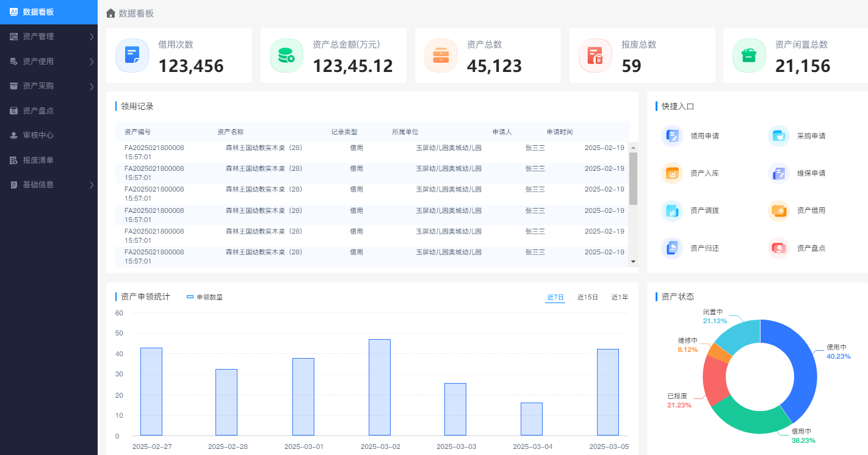Click the red 报废总数 card icon
868x455 pixels.
pyautogui.click(x=595, y=56)
